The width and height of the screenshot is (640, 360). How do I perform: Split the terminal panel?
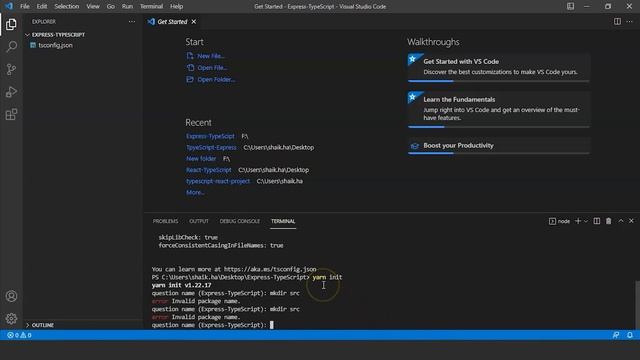point(597,221)
